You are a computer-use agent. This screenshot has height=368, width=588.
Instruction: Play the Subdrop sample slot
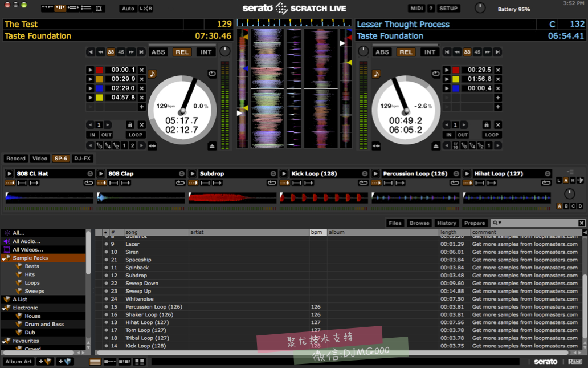tap(193, 173)
